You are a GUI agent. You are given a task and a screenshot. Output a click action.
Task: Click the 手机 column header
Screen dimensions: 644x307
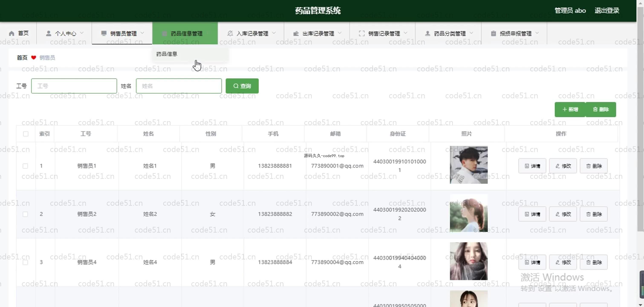click(273, 134)
